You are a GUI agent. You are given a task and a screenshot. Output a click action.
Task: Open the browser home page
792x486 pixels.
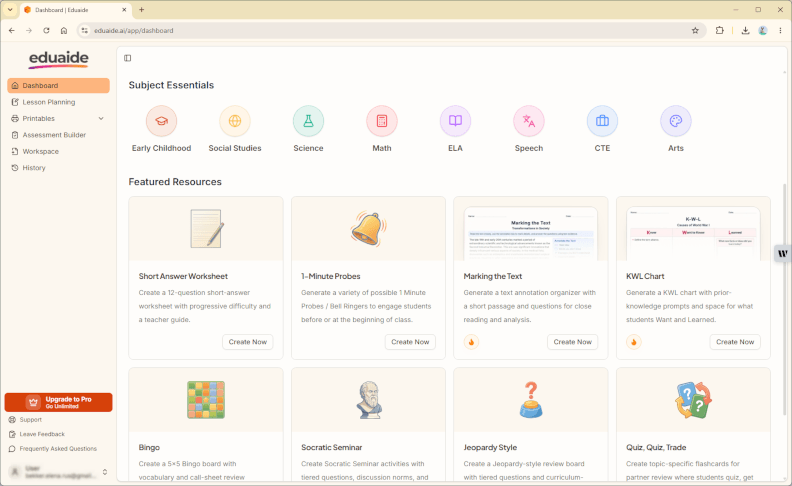pyautogui.click(x=64, y=30)
